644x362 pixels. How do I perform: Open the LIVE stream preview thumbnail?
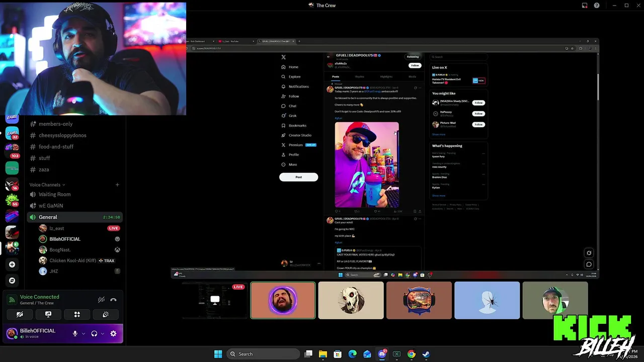214,301
